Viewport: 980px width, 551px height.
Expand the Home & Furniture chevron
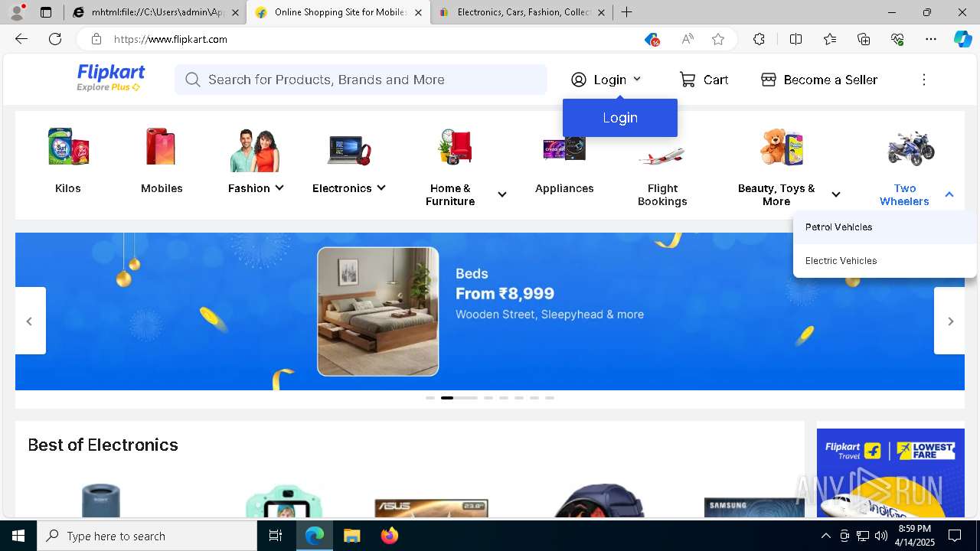[x=502, y=194]
